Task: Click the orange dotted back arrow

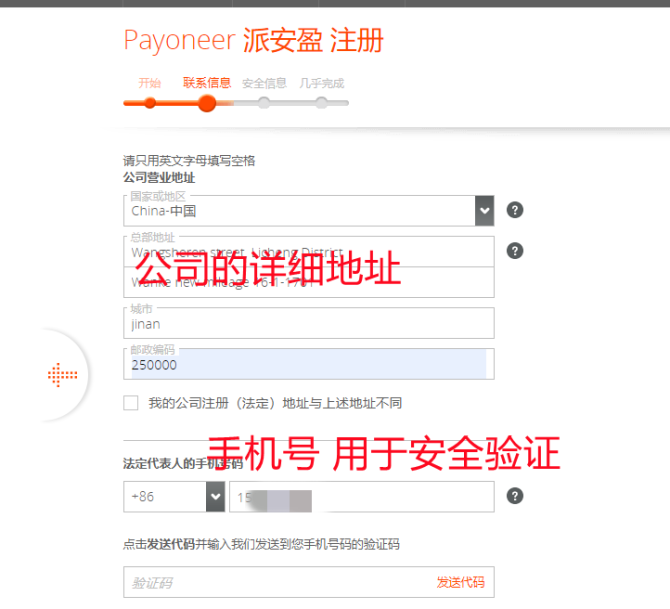Action: [x=62, y=375]
